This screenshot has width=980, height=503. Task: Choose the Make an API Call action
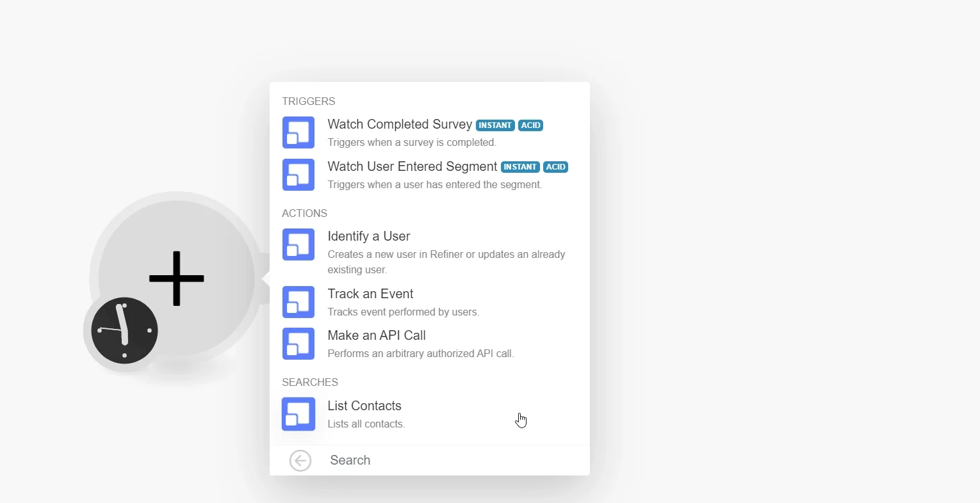(x=429, y=344)
